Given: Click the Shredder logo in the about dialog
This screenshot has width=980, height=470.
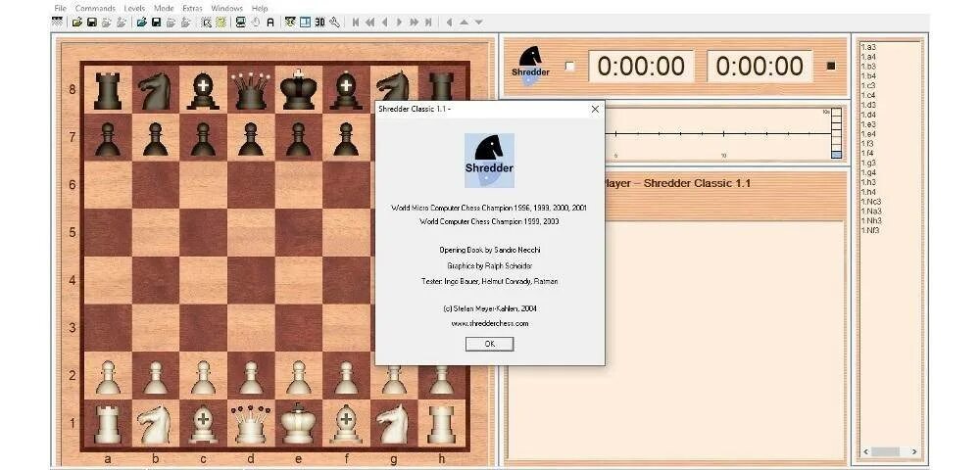Looking at the screenshot, I should pyautogui.click(x=489, y=161).
